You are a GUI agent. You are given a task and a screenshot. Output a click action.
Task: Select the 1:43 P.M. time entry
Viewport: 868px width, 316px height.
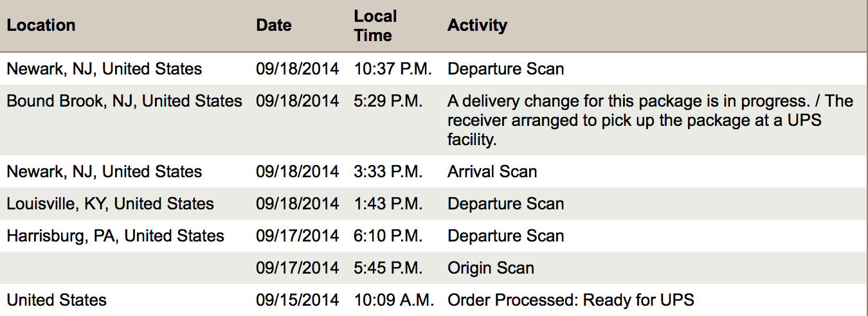click(388, 204)
